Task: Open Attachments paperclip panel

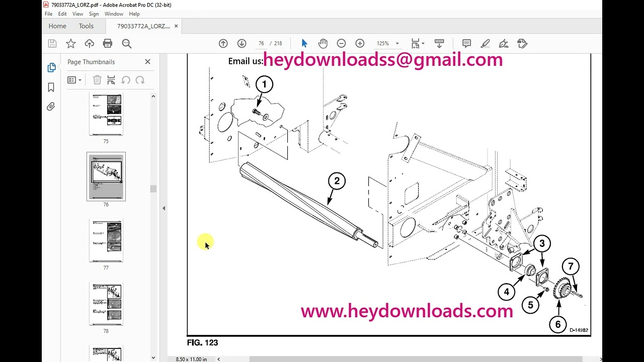Action: click(51, 107)
